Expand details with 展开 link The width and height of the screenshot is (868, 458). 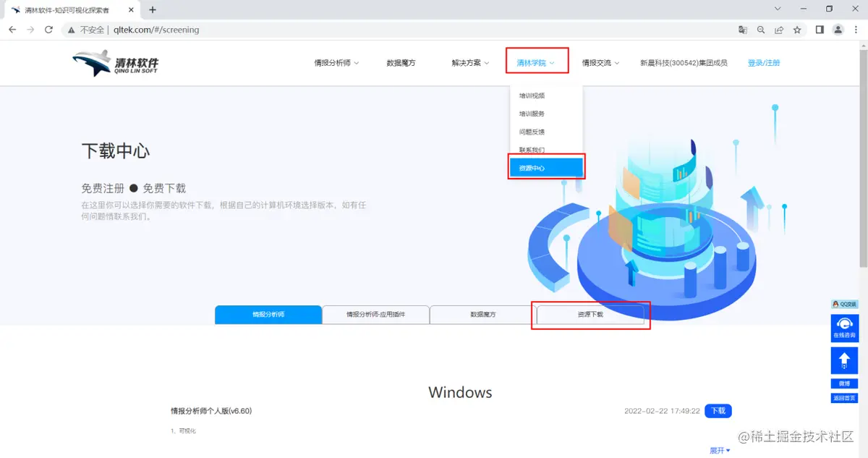[720, 450]
